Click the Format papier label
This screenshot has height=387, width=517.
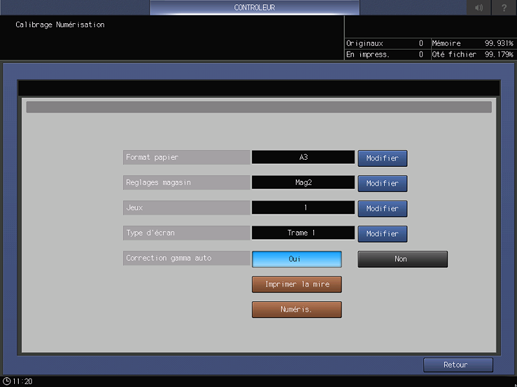[x=186, y=157]
